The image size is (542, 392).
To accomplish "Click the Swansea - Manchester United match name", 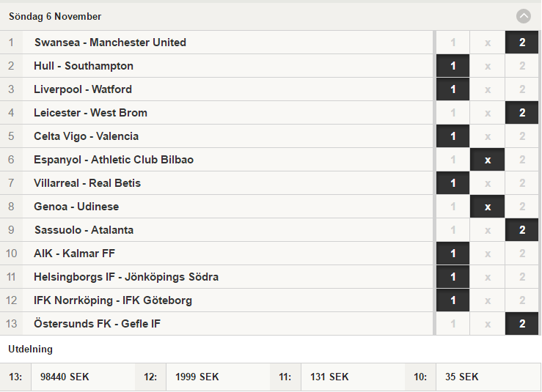I will (x=110, y=42).
